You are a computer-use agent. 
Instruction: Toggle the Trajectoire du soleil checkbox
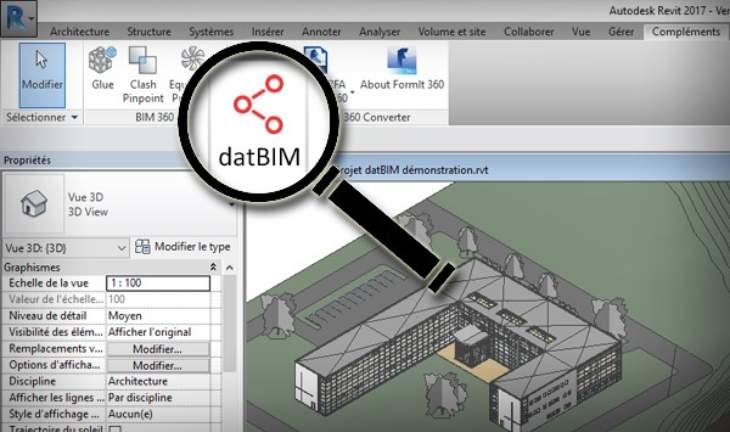115,429
